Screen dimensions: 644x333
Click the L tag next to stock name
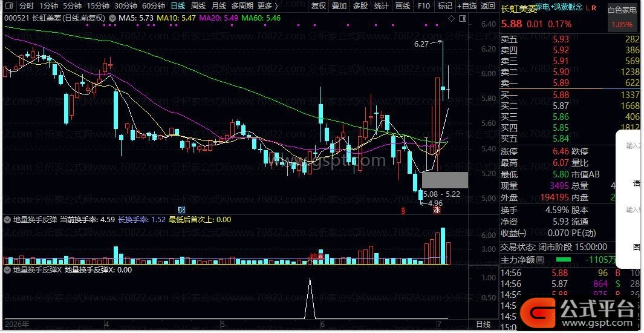point(588,8)
